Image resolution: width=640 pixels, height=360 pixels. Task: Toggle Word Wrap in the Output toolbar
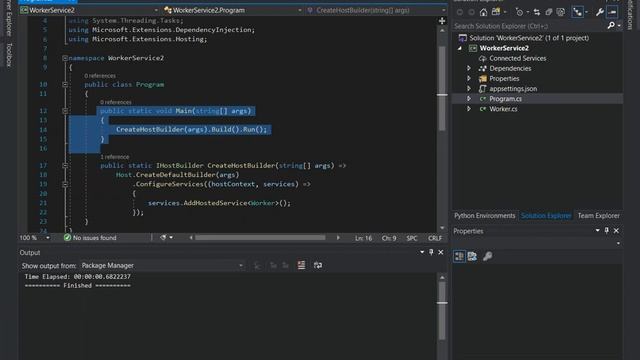click(318, 265)
